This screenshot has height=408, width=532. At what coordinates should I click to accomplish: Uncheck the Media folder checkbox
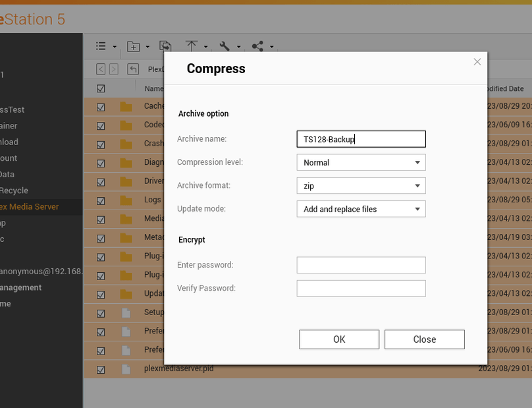(x=101, y=219)
